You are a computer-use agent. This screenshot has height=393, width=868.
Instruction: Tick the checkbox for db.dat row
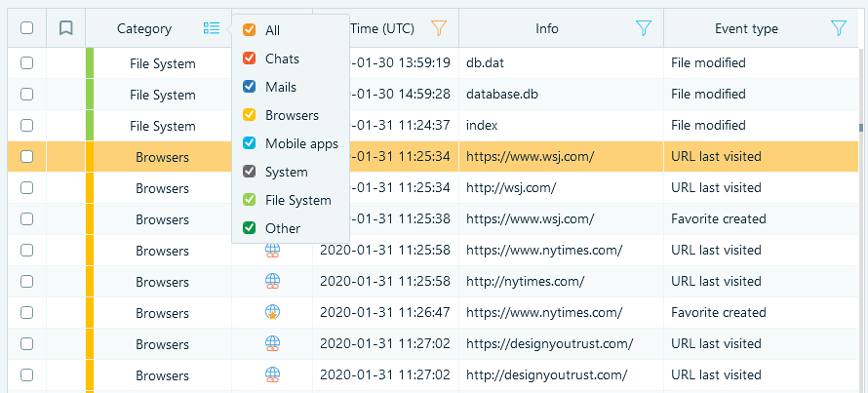tap(26, 63)
